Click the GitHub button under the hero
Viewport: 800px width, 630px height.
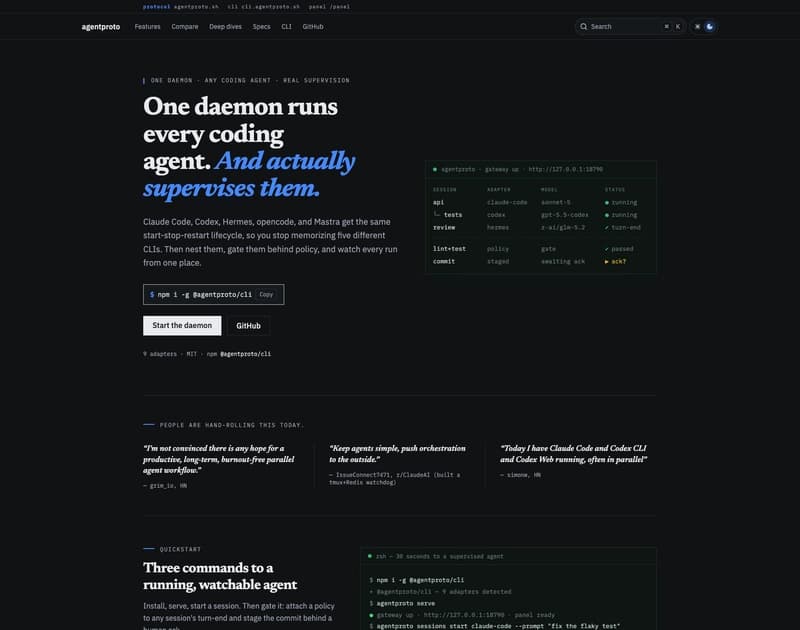coord(248,325)
